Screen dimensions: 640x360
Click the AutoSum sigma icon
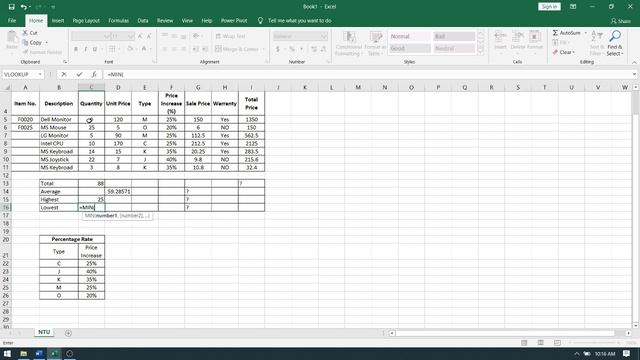coord(555,33)
